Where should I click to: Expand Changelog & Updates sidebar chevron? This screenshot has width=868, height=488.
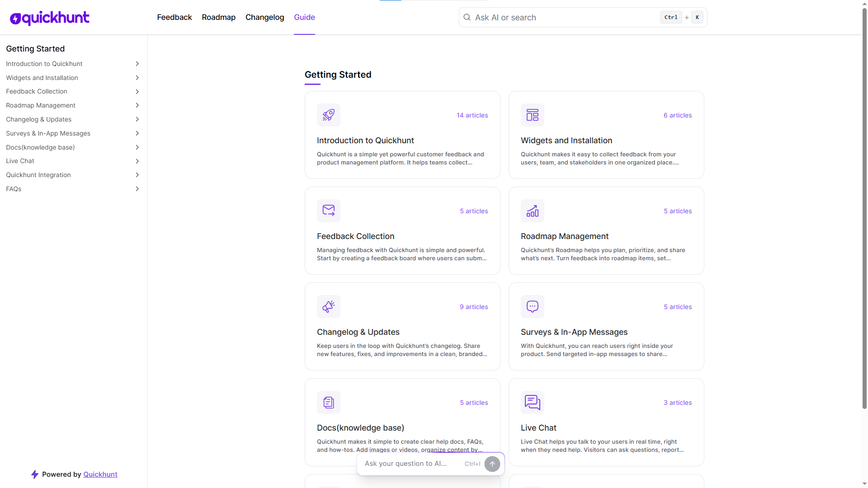coord(137,119)
